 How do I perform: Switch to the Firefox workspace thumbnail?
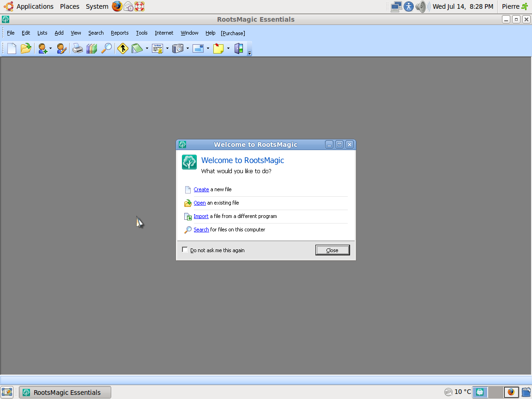pos(511,392)
